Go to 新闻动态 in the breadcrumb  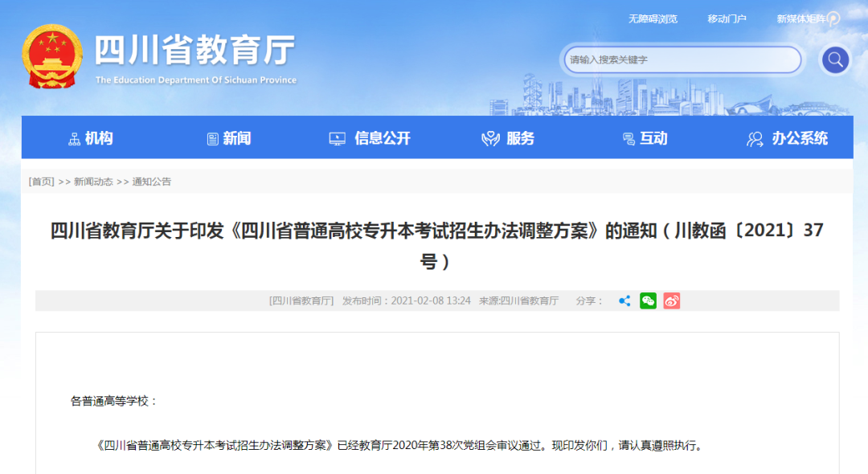93,182
